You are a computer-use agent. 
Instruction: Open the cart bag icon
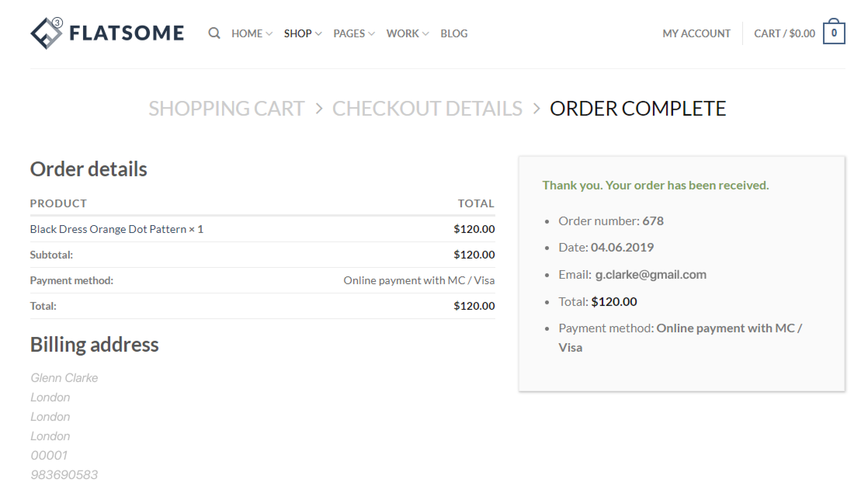tap(833, 33)
